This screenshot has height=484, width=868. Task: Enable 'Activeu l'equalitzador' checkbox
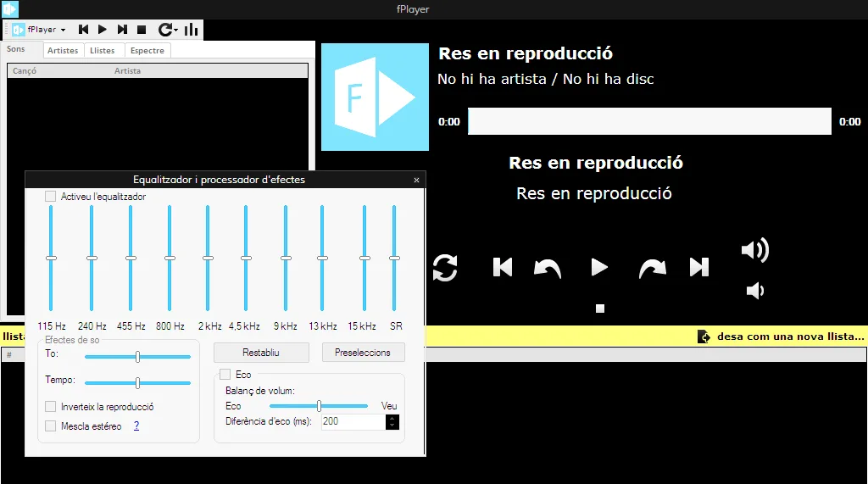pyautogui.click(x=50, y=197)
